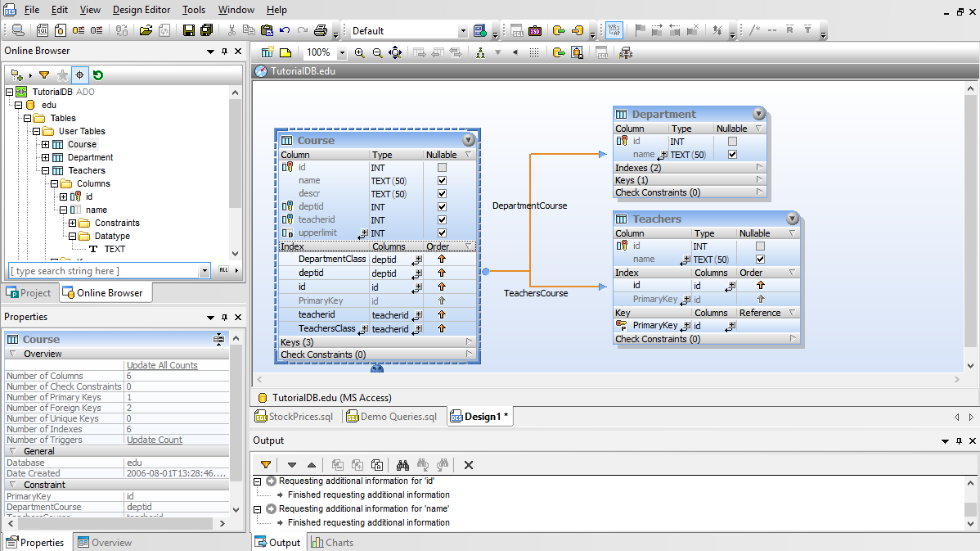
Task: Open Find using the binoculars icon in Output
Action: [x=402, y=465]
